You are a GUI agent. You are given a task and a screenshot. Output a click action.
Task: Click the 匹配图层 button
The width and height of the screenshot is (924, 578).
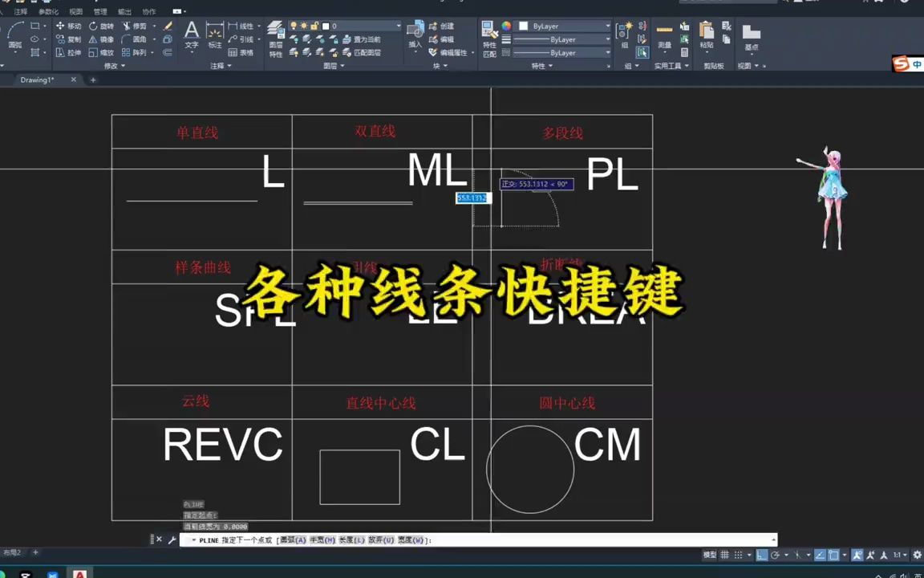[367, 53]
